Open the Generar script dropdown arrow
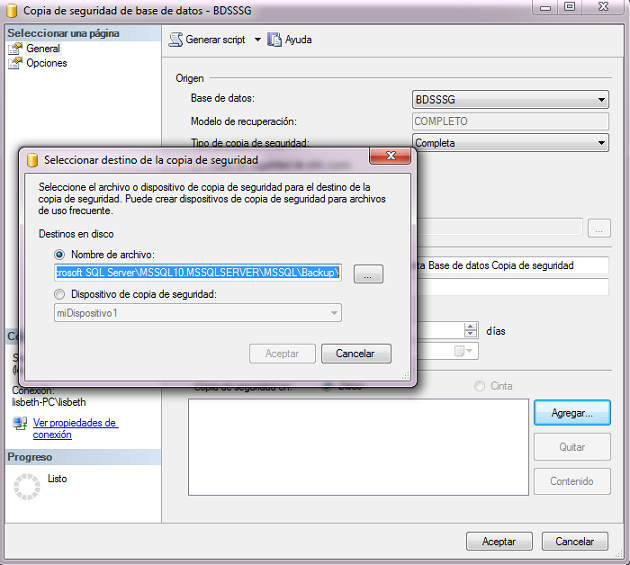630x565 pixels. [x=257, y=40]
